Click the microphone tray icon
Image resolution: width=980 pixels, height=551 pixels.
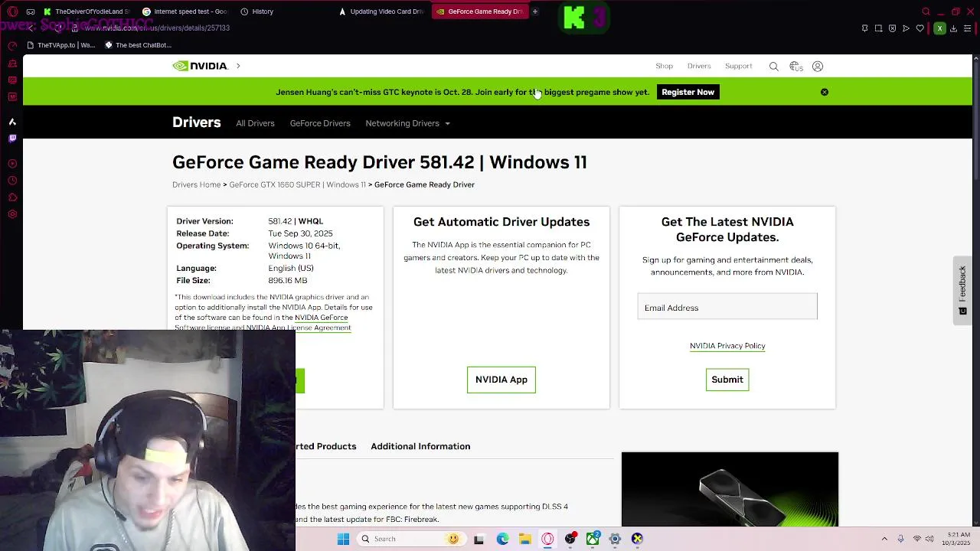tap(900, 539)
